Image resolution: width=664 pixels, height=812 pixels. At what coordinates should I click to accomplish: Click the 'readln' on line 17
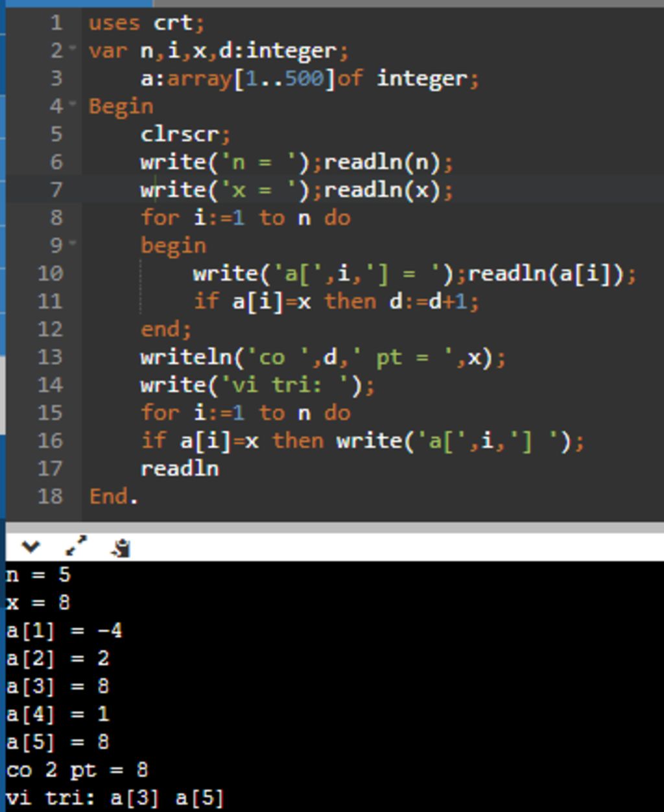[180, 469]
